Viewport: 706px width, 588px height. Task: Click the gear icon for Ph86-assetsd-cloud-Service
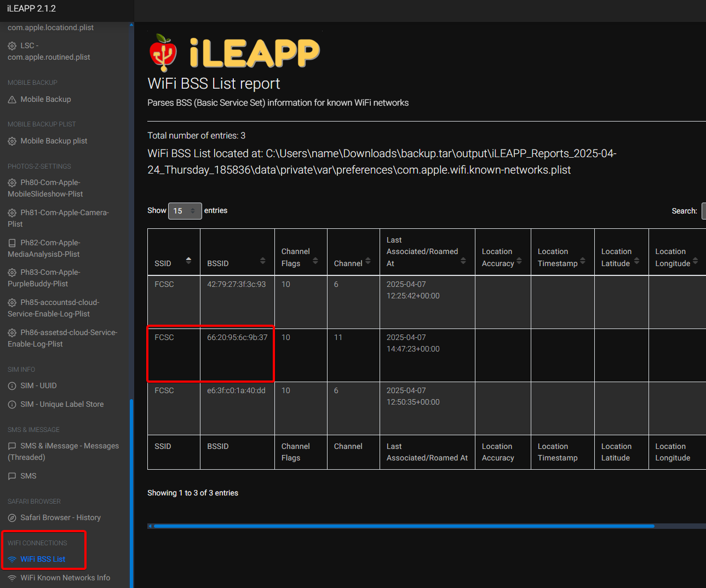pyautogui.click(x=12, y=333)
